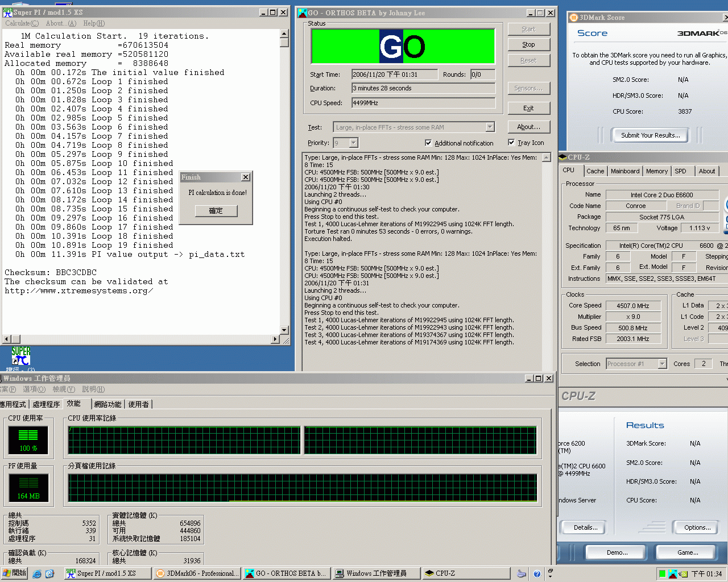Click ORTHOS log scrollbar up arrow
Screen dimensions: 728x582
(x=546, y=157)
